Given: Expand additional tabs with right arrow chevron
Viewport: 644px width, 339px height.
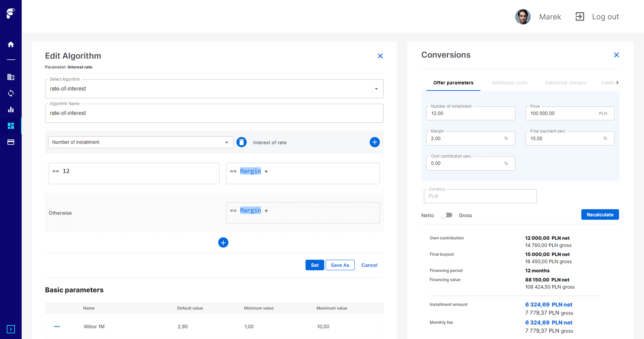Looking at the screenshot, I should point(619,82).
